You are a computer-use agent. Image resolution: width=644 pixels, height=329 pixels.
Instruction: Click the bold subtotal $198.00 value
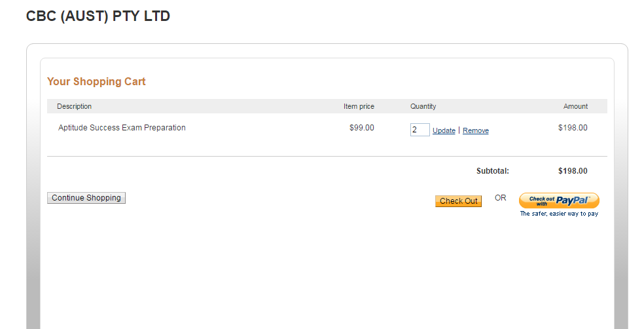click(573, 171)
